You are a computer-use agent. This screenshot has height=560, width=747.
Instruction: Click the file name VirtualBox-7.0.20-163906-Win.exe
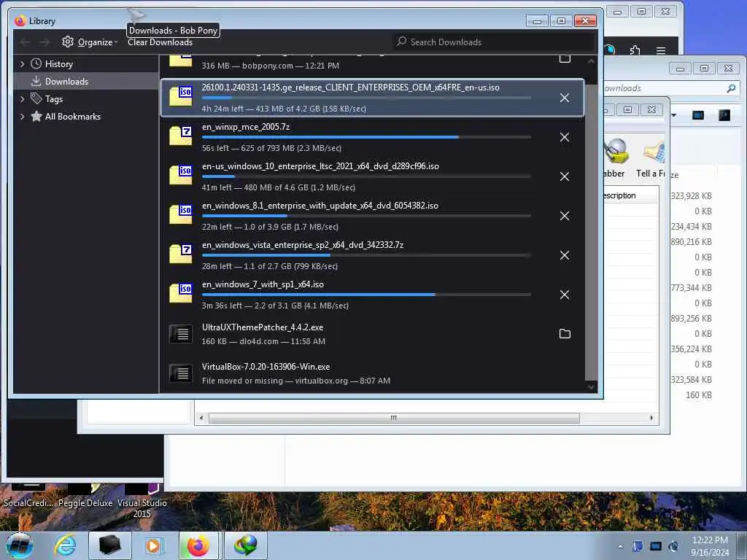[x=266, y=367]
